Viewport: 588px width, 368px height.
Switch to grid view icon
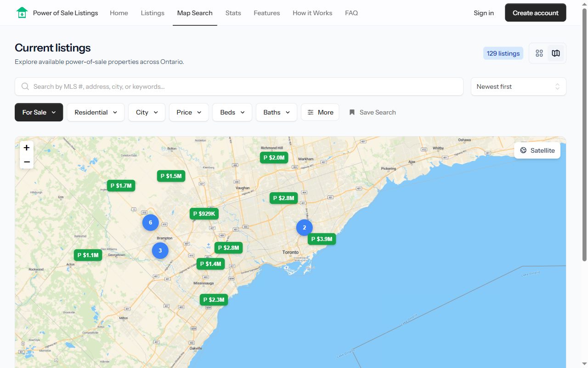pos(539,53)
